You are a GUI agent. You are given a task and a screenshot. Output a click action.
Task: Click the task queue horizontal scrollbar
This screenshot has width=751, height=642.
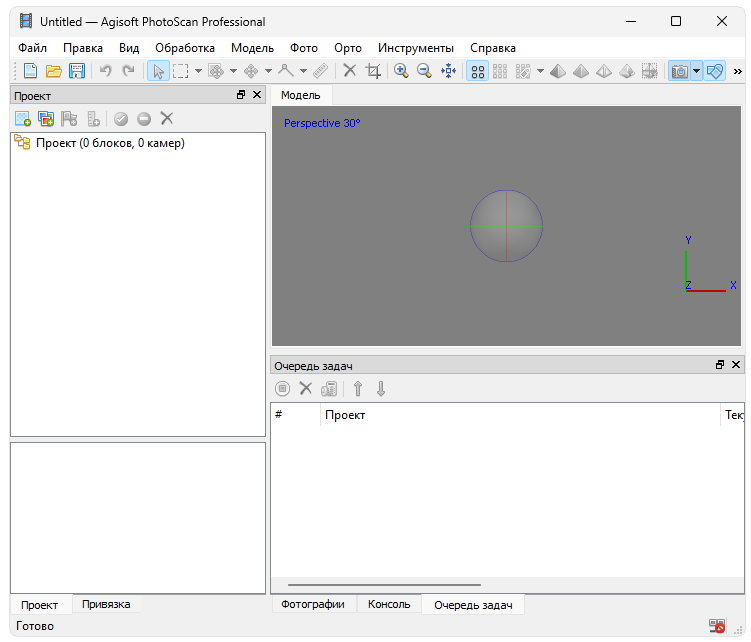[384, 585]
